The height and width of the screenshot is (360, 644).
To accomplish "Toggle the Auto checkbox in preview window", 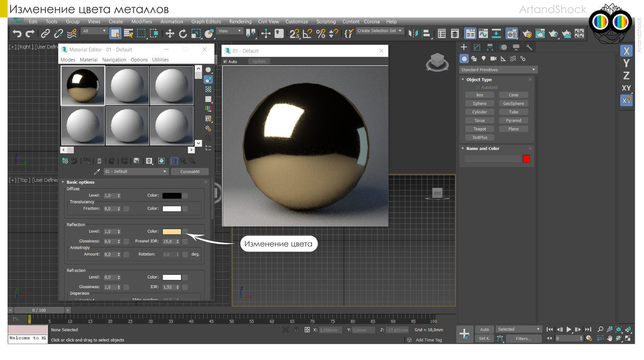I will [x=225, y=61].
